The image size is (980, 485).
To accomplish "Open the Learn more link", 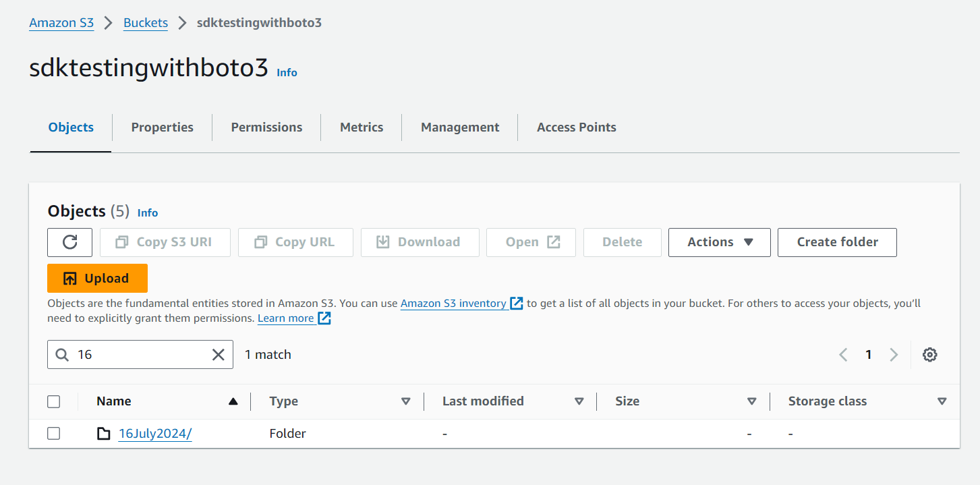I will [x=285, y=318].
